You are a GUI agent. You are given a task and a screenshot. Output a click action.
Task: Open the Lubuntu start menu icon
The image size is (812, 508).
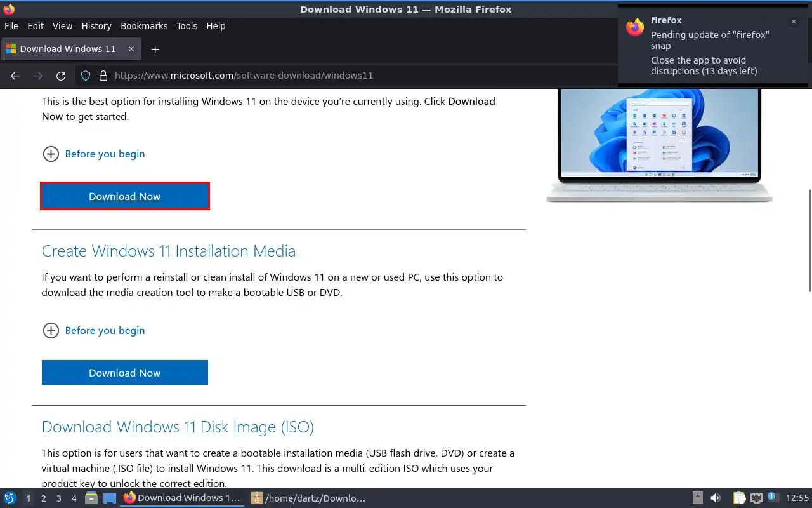[x=10, y=498]
